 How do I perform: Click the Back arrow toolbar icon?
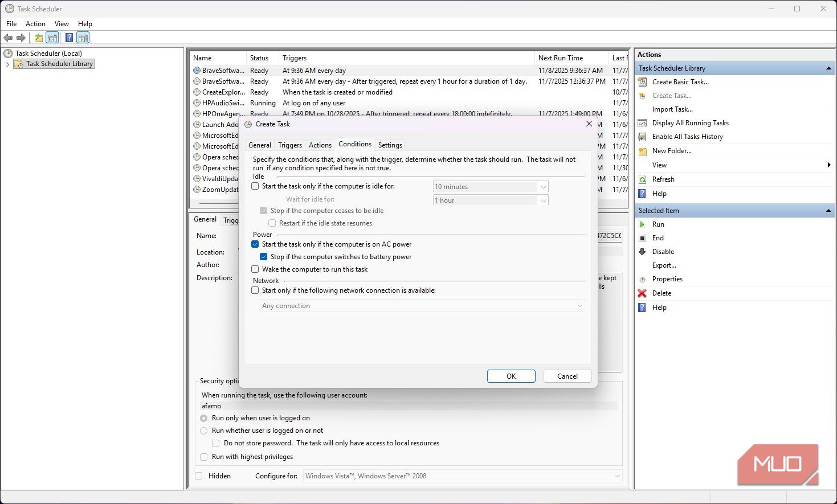tap(8, 38)
